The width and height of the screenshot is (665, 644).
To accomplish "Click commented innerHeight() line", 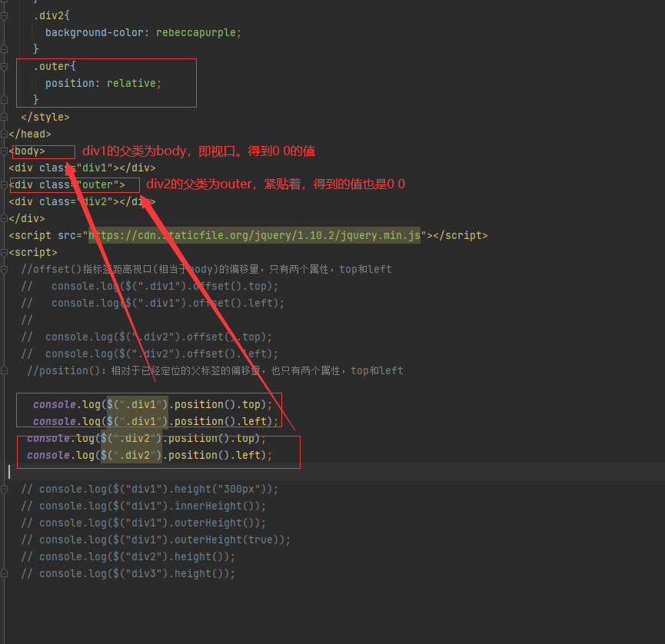I will pyautogui.click(x=144, y=506).
